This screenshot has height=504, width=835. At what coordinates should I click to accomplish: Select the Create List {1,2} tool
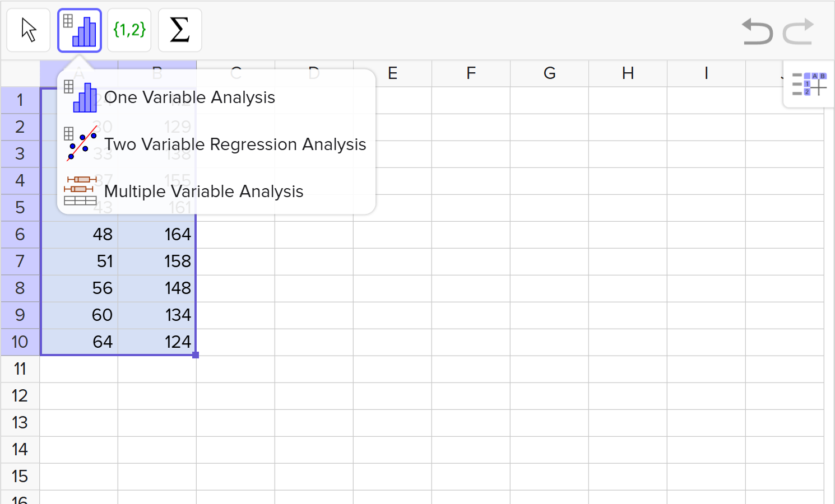point(129,30)
